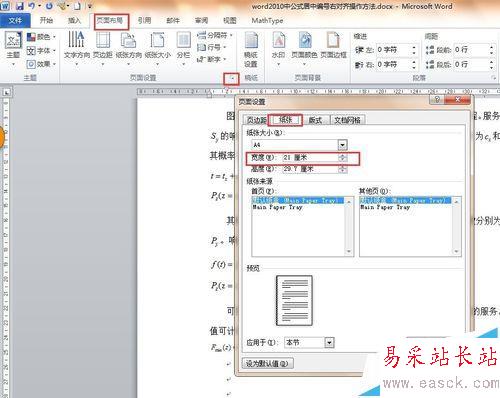Open the 文档网格 tab in the dialog

(347, 120)
